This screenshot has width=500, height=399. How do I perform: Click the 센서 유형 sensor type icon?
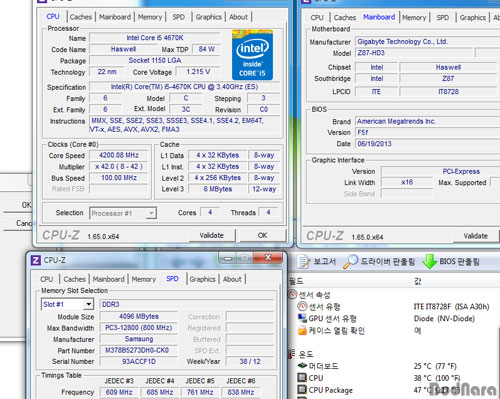(x=302, y=306)
